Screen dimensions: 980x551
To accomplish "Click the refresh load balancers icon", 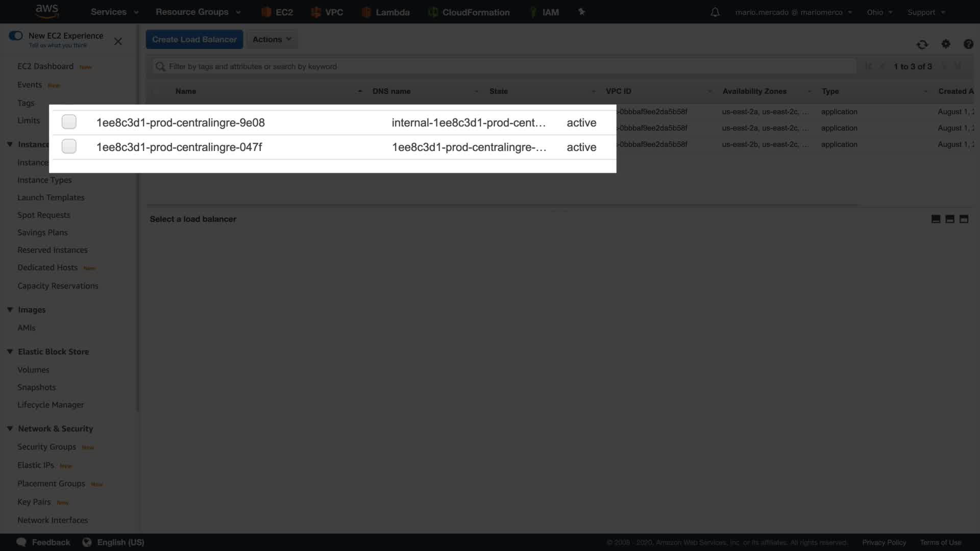I will 922,44.
